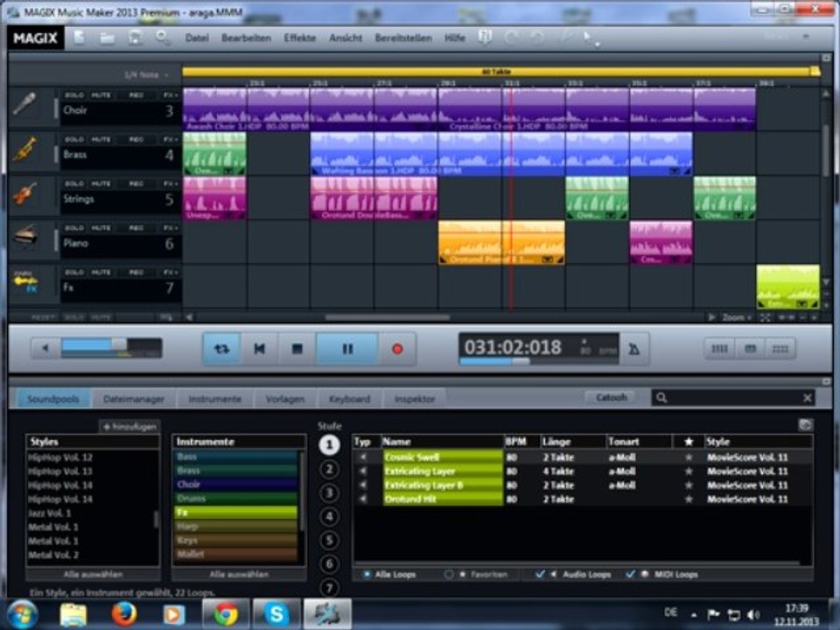Screen dimensions: 840x630
Task: Select the Favoriten radio button
Action: click(448, 574)
